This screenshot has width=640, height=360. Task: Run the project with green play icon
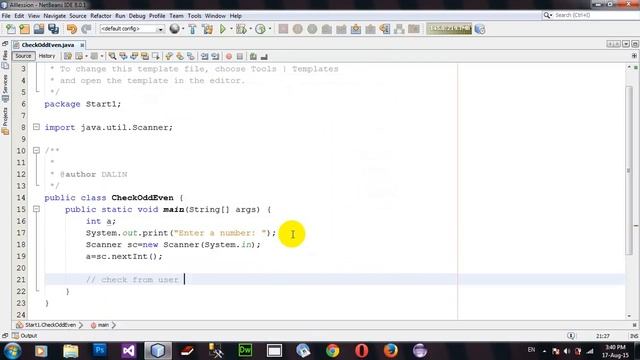click(223, 29)
